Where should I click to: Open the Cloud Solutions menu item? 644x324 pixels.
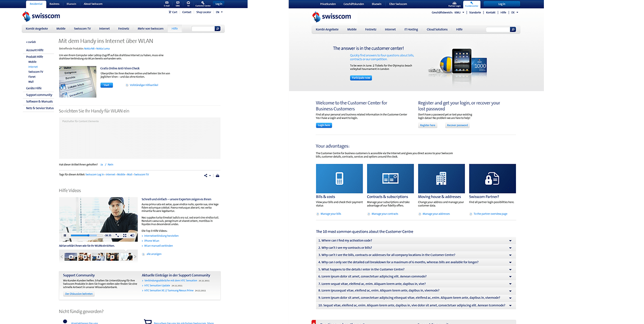coord(437,29)
